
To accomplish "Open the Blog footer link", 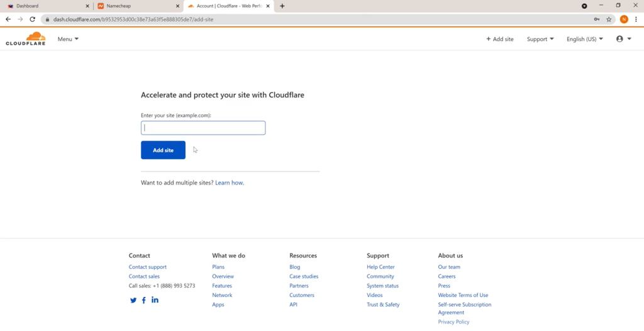I will 294,267.
